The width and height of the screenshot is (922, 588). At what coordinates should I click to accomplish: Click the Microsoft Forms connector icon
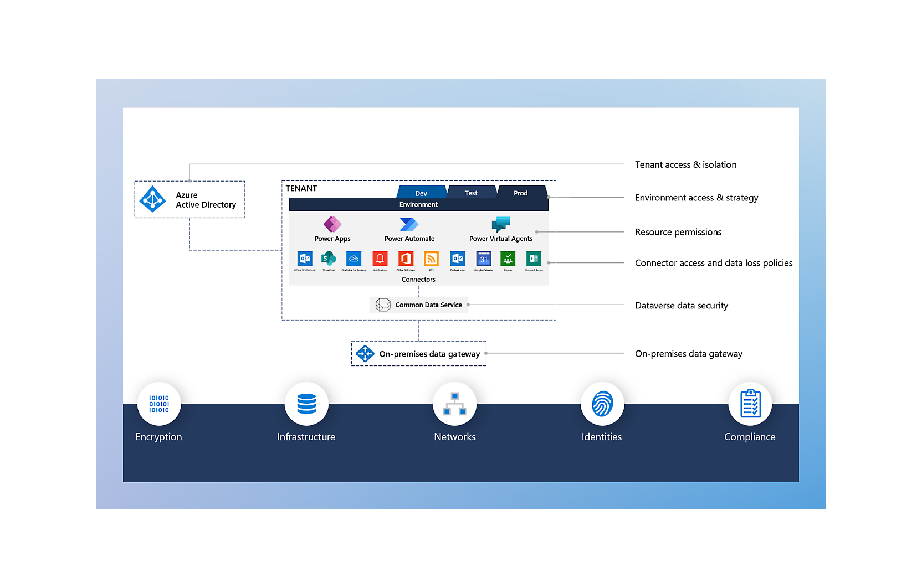coord(534,259)
